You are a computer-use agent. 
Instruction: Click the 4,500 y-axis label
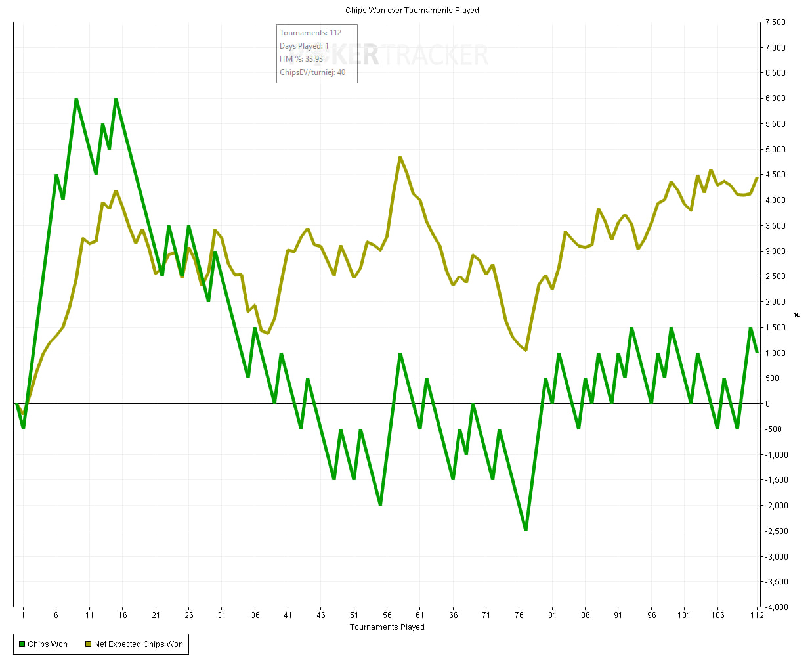click(775, 175)
